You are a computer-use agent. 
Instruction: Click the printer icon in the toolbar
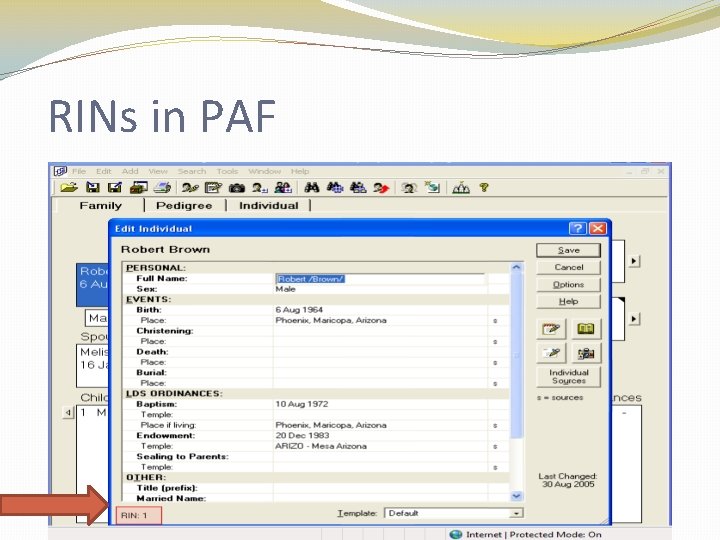click(162, 187)
